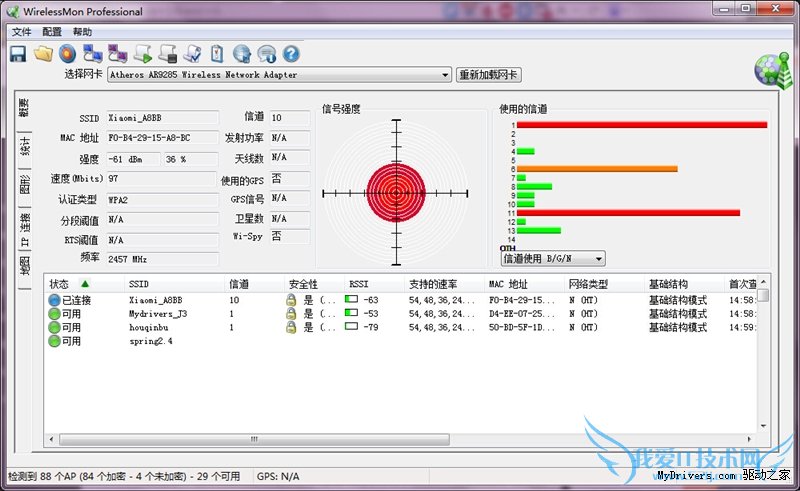Click the green status globe on spring2.4 row
Viewport: 800px width, 491px height.
(x=54, y=341)
